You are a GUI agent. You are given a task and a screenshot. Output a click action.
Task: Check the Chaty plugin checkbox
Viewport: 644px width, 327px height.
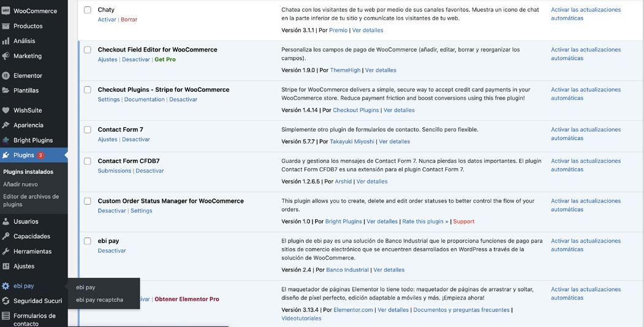point(88,10)
